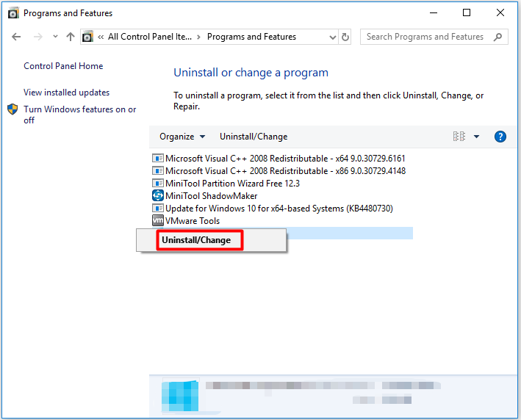Viewport: 521px width, 420px height.
Task: Click the Search Programs and Features box
Action: [434, 37]
